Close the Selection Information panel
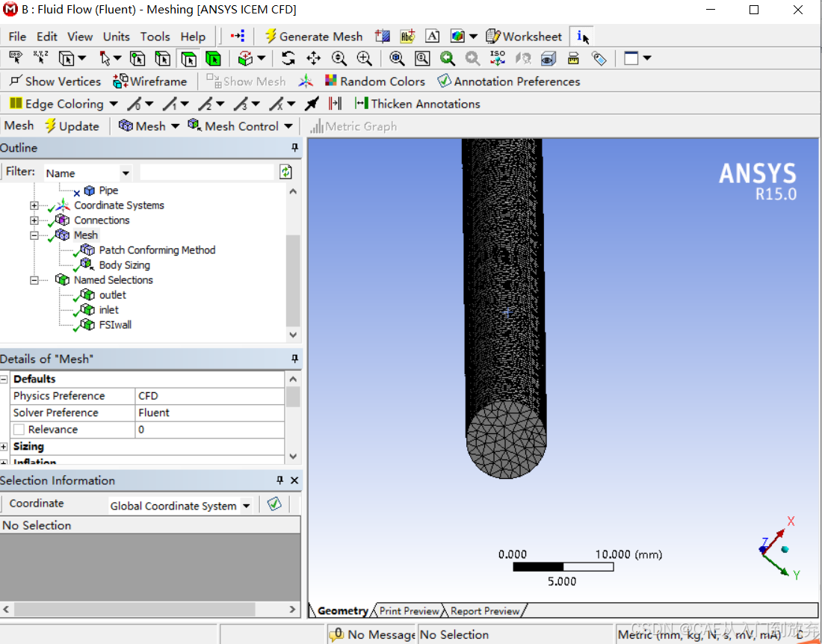Image resolution: width=822 pixels, height=644 pixels. tap(294, 480)
